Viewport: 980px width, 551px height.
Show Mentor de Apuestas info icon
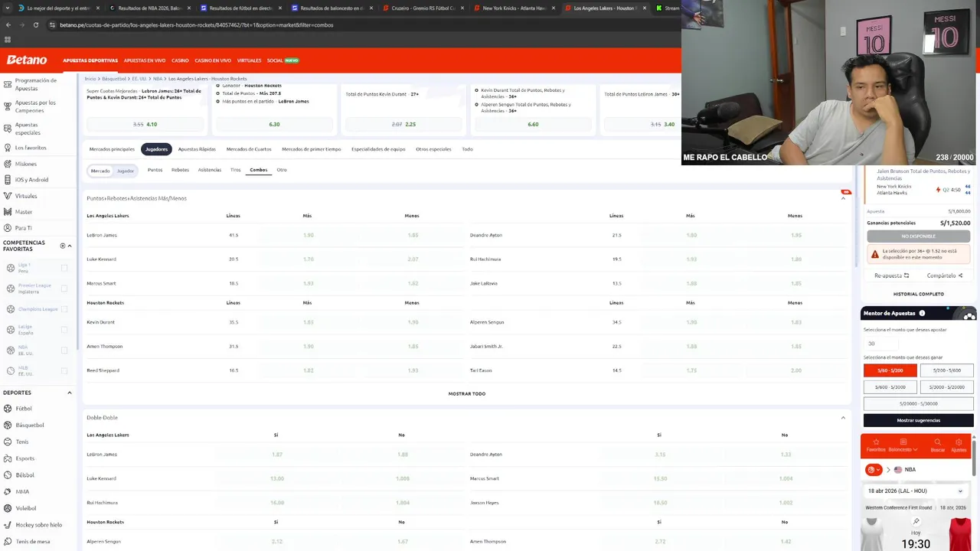pos(922,313)
